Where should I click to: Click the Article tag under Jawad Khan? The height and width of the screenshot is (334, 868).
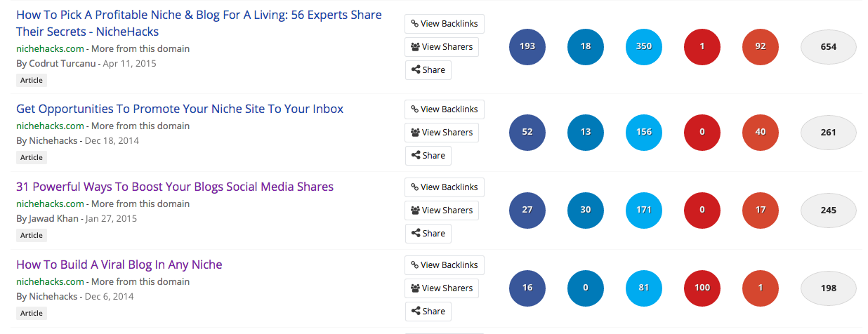[x=32, y=235]
